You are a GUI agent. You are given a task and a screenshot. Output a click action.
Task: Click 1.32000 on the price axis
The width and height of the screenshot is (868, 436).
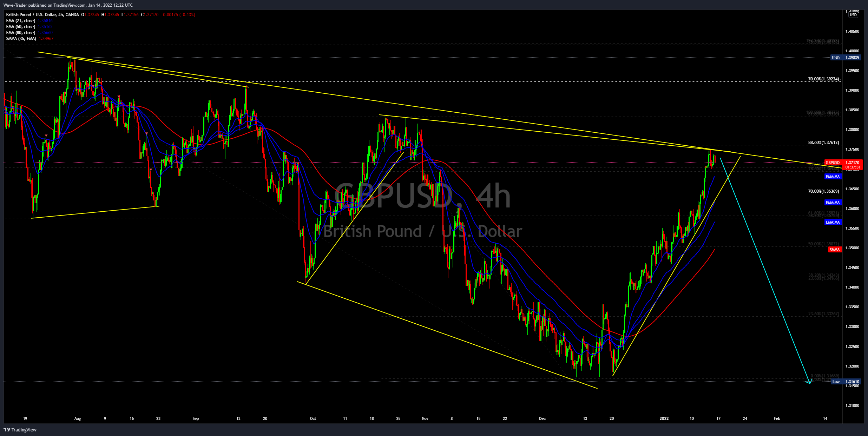852,366
